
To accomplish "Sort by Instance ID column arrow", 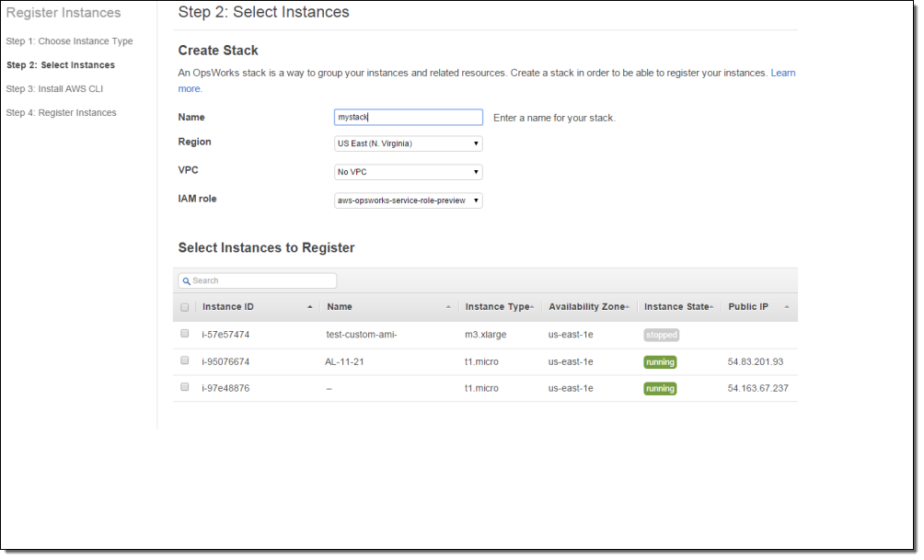I will (309, 307).
